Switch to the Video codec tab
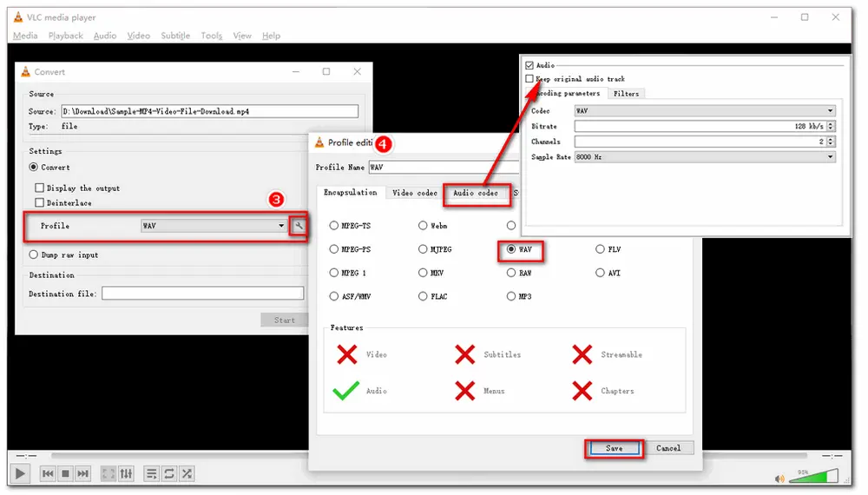 tap(415, 193)
